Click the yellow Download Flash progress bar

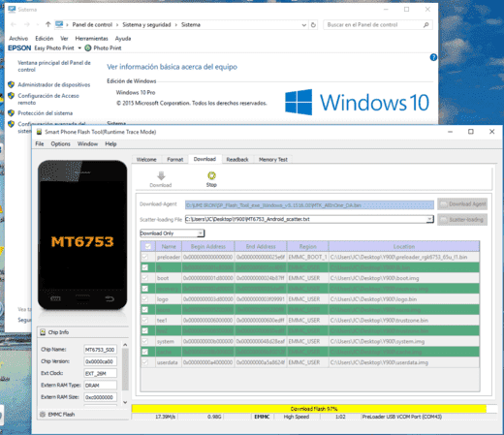(x=309, y=409)
